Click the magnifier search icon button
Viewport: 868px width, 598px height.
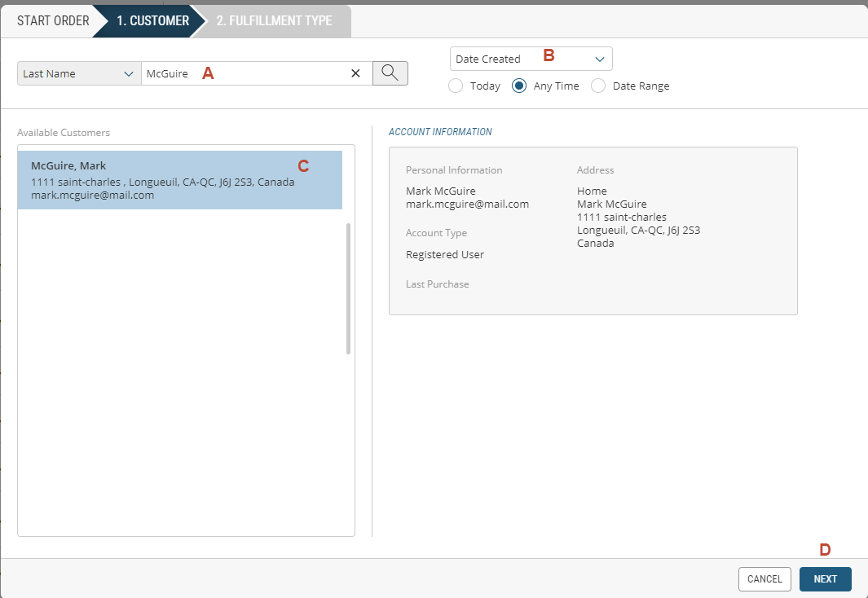(390, 73)
